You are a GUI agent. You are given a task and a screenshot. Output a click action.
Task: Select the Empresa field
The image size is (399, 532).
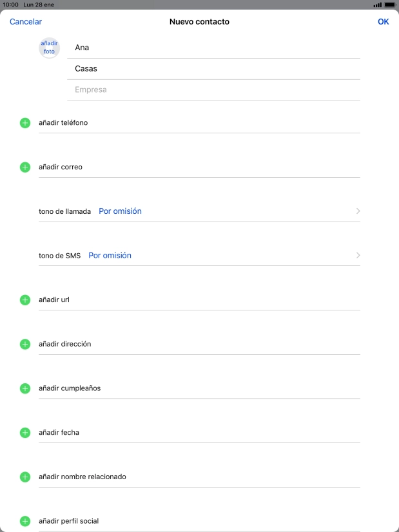(x=213, y=90)
